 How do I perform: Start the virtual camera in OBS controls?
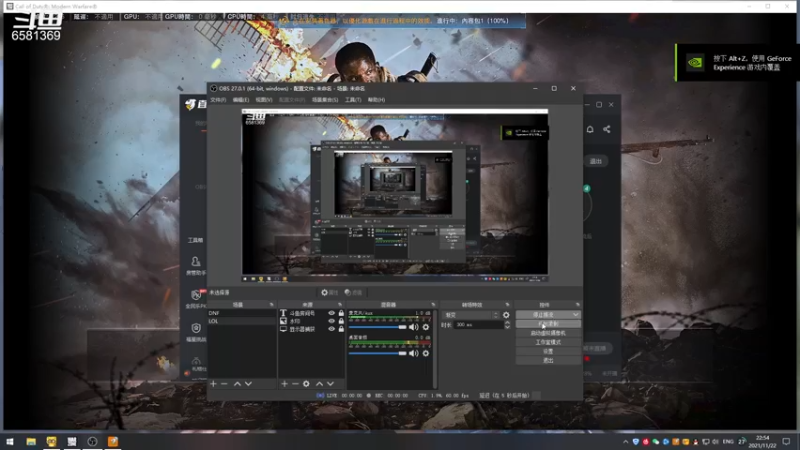point(548,333)
